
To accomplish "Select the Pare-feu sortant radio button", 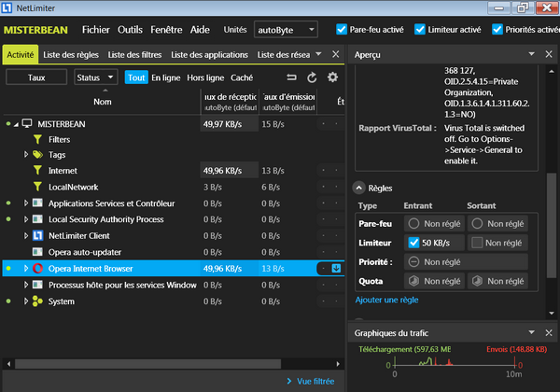I will click(477, 223).
